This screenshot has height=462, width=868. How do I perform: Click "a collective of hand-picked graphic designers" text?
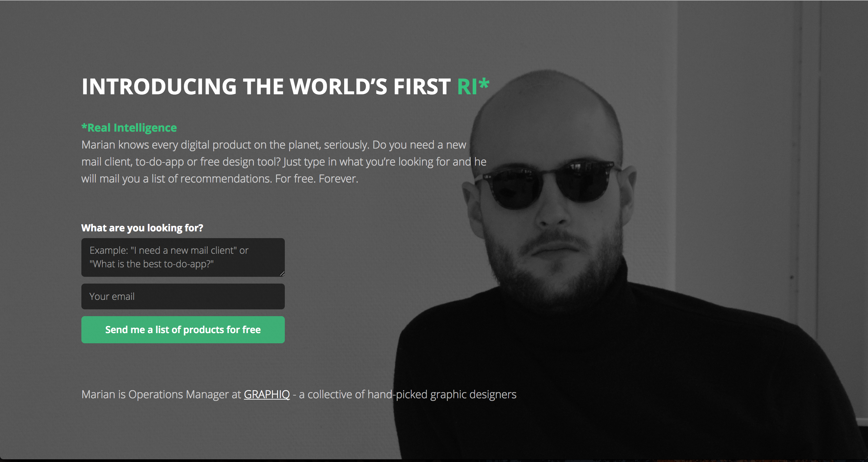[408, 394]
